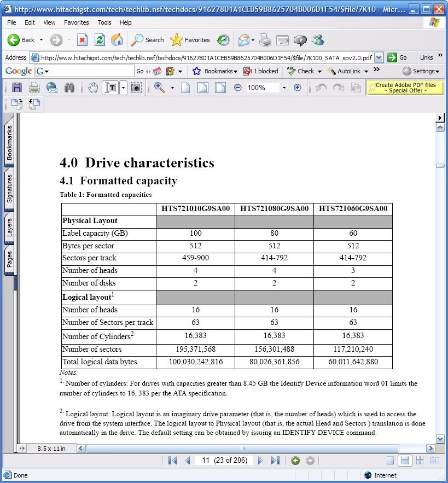Select Facing pages layout icon
Viewport: 448px width, 483px height.
click(x=435, y=461)
